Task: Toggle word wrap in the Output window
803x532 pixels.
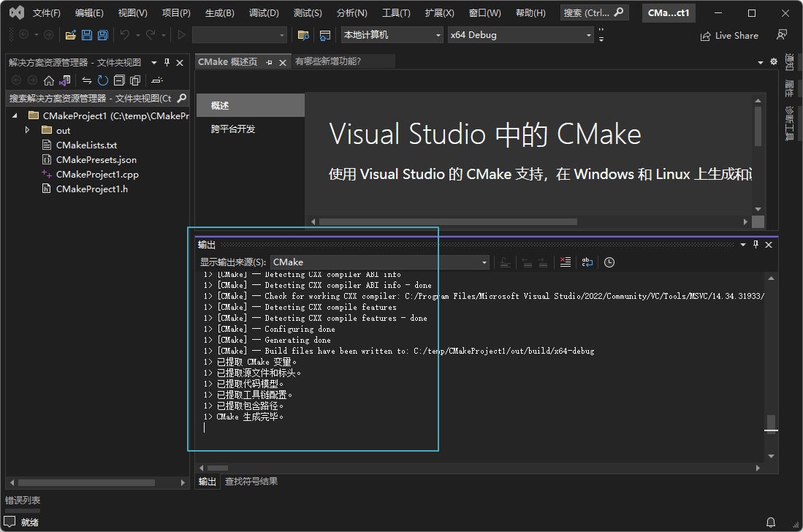Action: [587, 262]
